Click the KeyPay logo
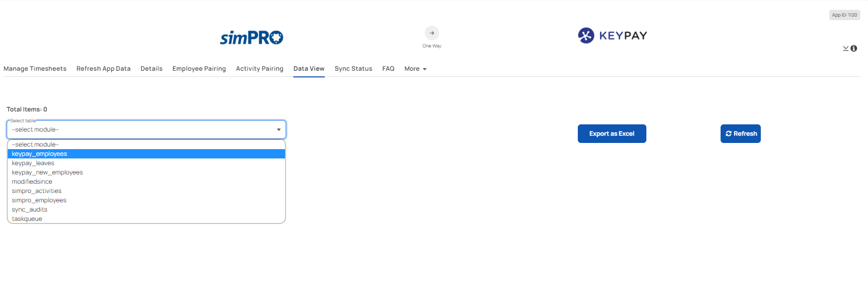Screen dimensions: 868x305 [612, 35]
